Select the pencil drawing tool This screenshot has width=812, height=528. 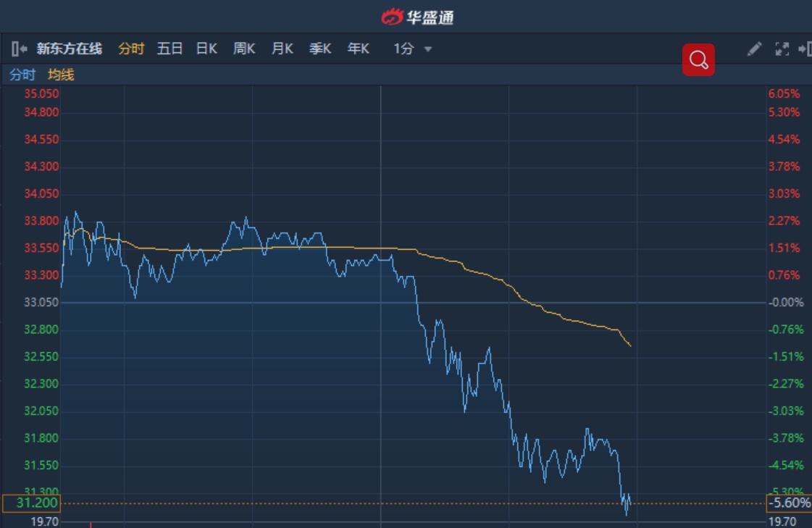(x=754, y=49)
